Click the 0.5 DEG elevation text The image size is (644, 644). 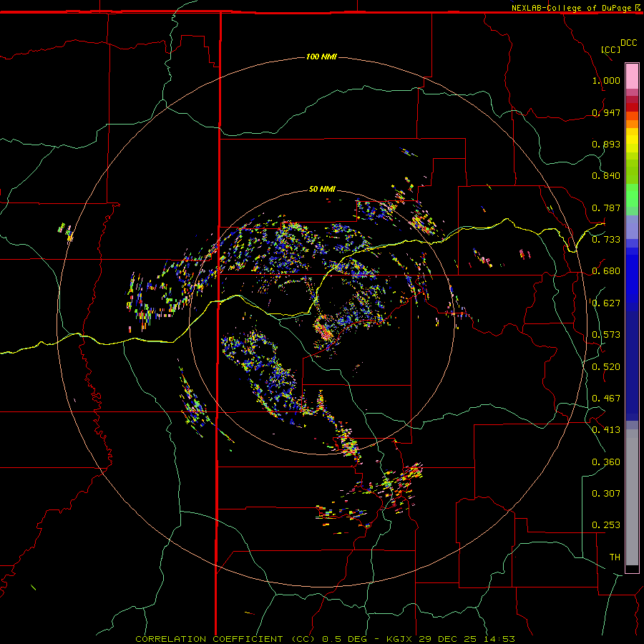coord(344,639)
